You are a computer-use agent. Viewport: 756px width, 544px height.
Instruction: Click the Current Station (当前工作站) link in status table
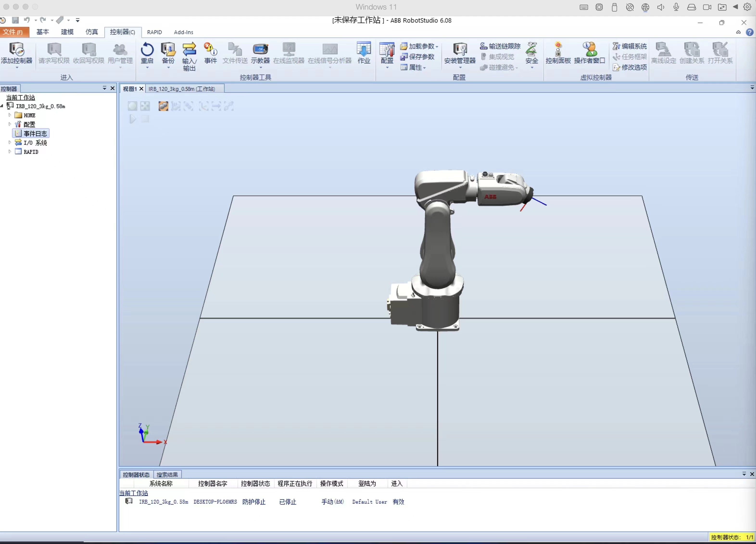click(134, 493)
